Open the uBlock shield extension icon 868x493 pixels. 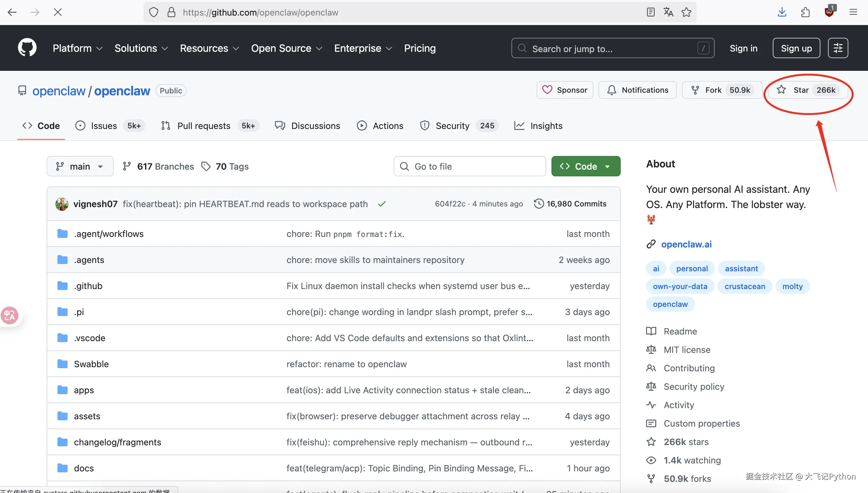click(x=829, y=12)
